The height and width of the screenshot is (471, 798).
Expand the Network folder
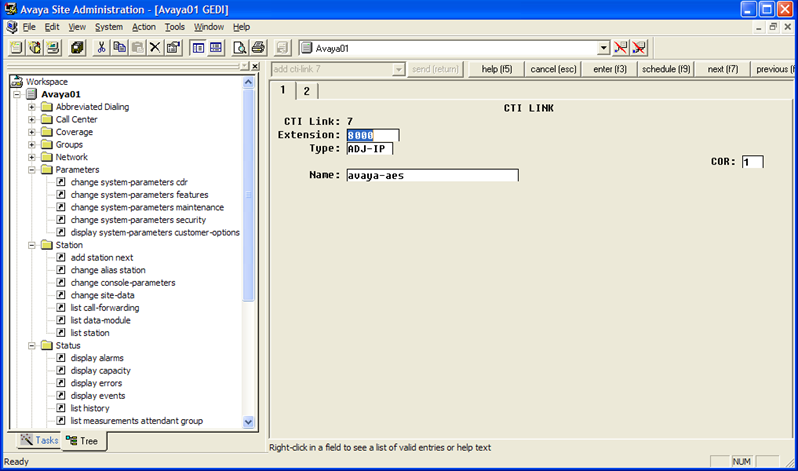click(32, 157)
